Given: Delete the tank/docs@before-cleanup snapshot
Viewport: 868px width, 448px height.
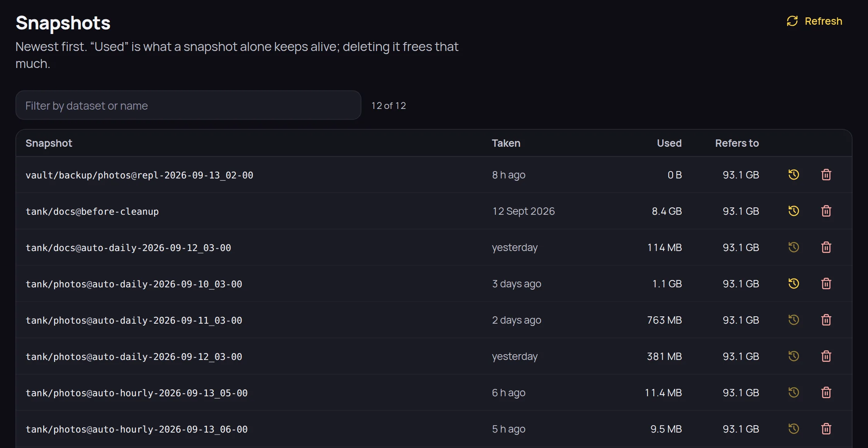Looking at the screenshot, I should point(826,211).
